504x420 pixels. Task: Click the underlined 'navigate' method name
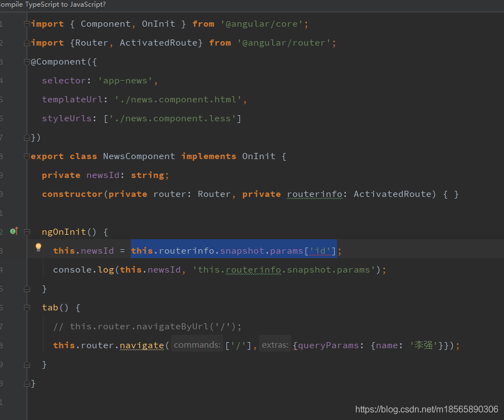142,345
